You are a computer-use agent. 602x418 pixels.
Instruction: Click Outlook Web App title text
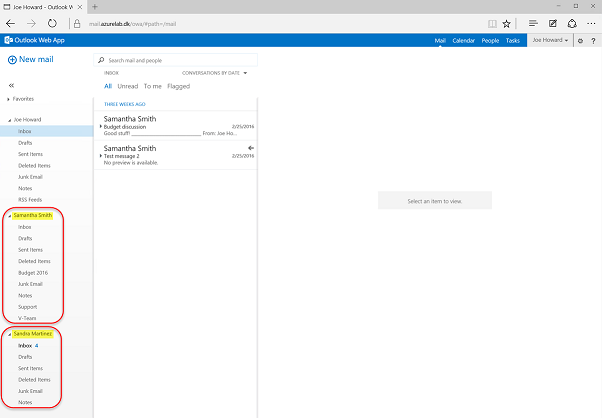pos(40,40)
